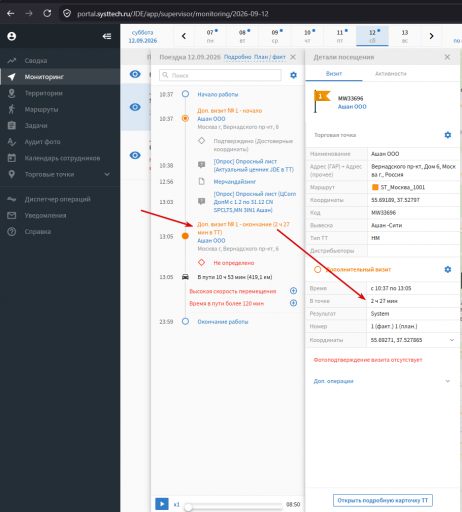Select 13:05 visit end timeline marker
This screenshot has width=462, height=512.
(x=185, y=236)
